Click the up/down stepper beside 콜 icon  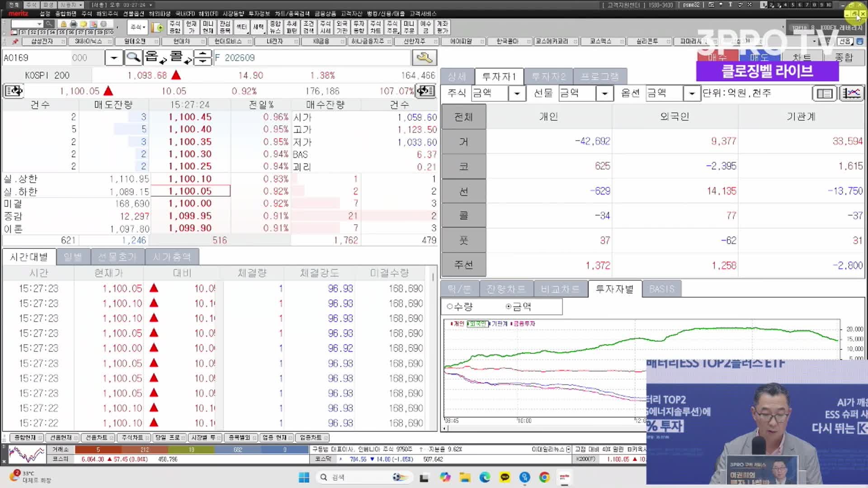click(203, 57)
